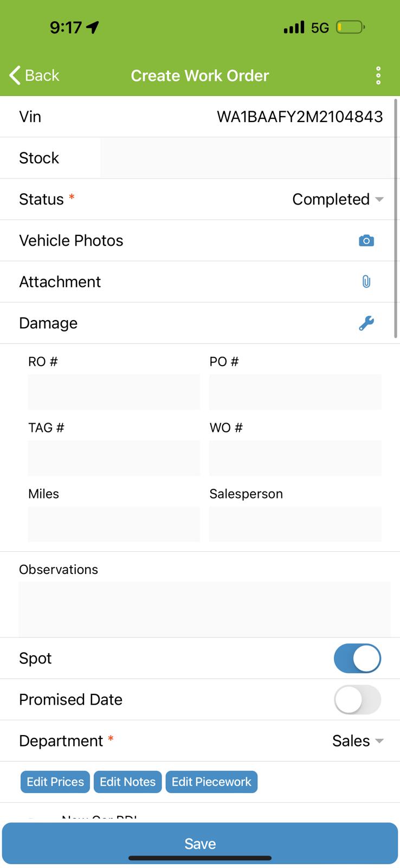Open the three-dot more options menu
The image size is (400, 868).
coord(378,75)
